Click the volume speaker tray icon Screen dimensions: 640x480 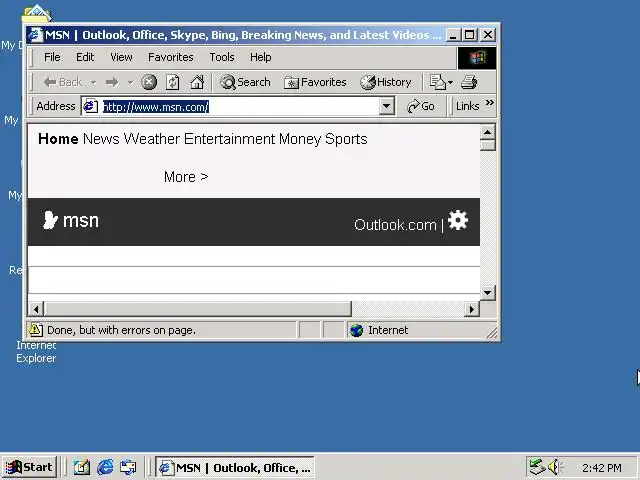click(554, 467)
